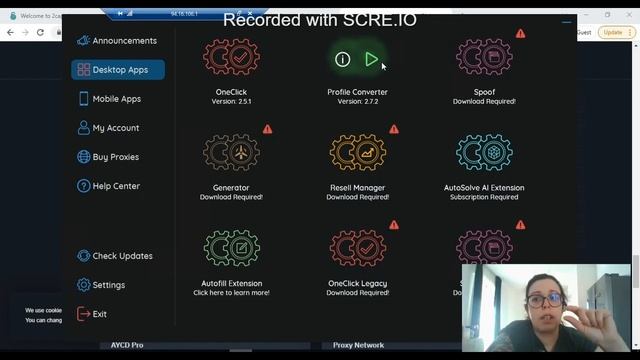
Task: Click the Spoof warning triangle
Action: [x=520, y=33]
